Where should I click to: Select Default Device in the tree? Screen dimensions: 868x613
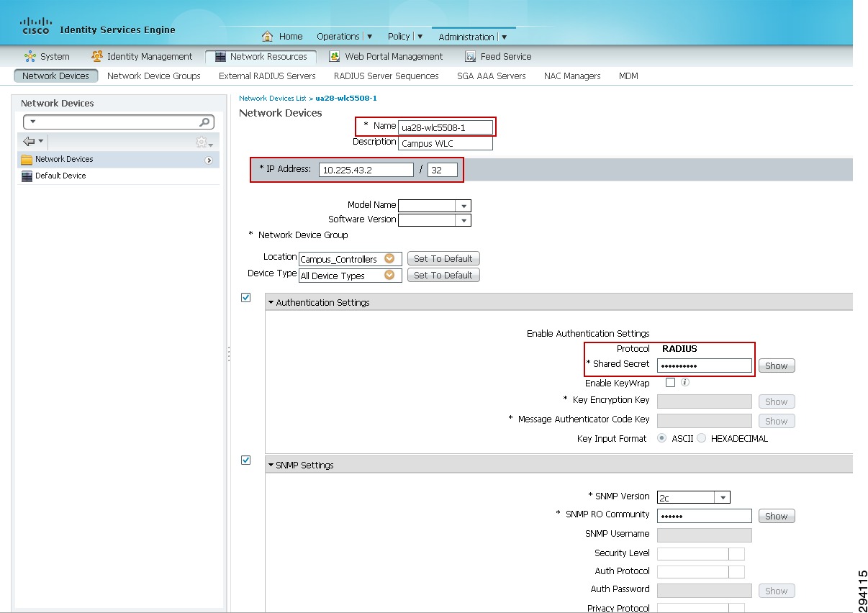(x=60, y=176)
